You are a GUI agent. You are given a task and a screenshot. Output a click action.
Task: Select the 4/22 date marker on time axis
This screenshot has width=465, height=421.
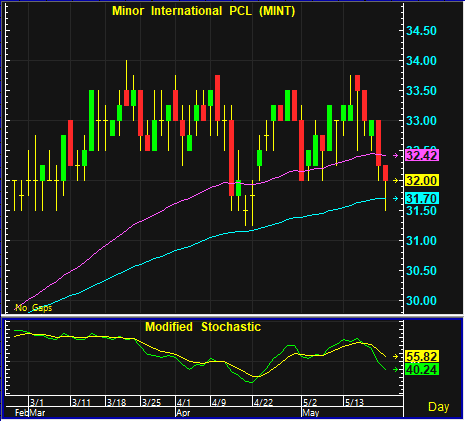263,402
